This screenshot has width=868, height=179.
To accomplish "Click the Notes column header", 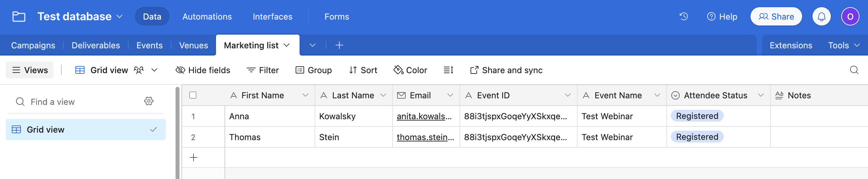I will coord(819,95).
